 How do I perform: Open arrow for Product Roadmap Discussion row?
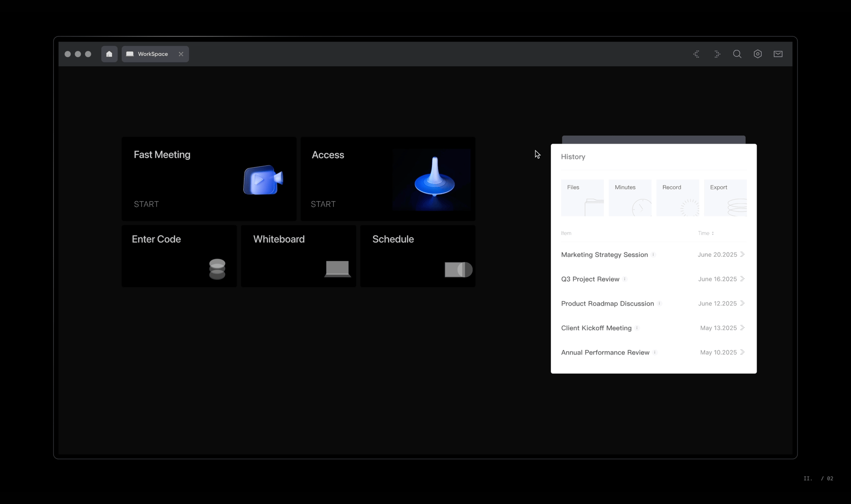(742, 303)
